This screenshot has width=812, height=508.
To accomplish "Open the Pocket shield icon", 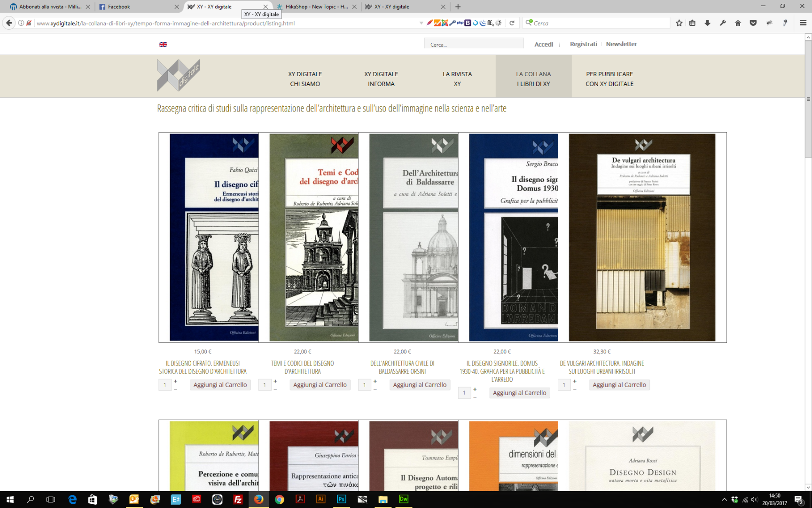I will pos(753,23).
